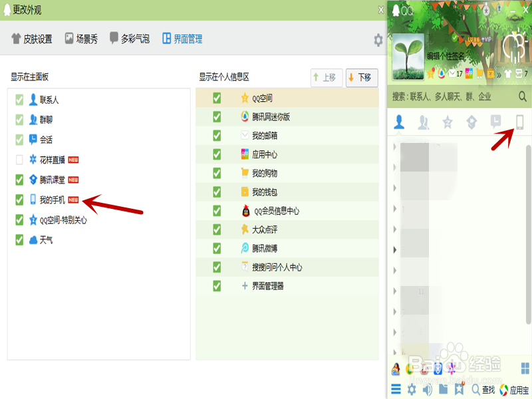Open group chat tab in QQ main panel

[x=424, y=122]
